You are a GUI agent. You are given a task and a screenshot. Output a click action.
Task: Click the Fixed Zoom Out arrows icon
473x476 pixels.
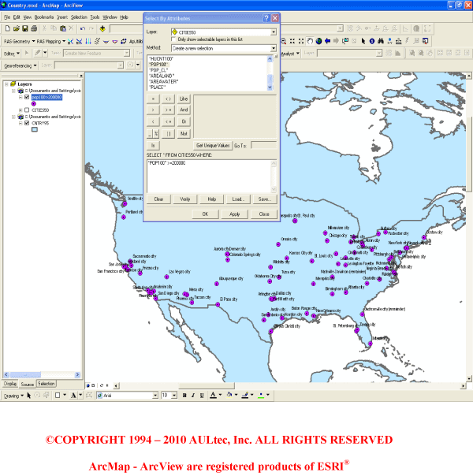[x=301, y=41]
